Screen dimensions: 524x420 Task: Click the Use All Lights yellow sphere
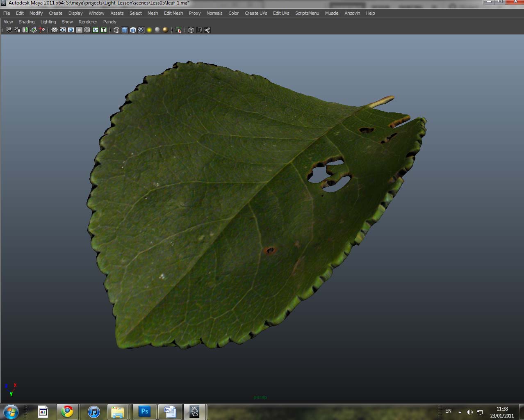[149, 30]
